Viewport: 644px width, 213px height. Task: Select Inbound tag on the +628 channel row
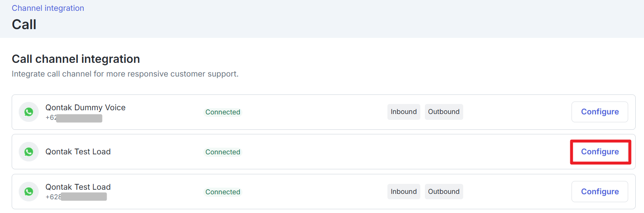pos(404,192)
